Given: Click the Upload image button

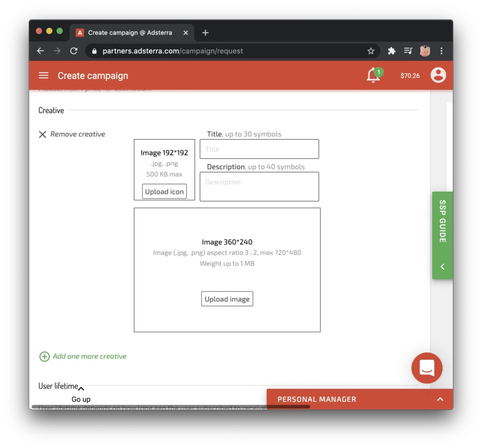Looking at the screenshot, I should pyautogui.click(x=227, y=299).
